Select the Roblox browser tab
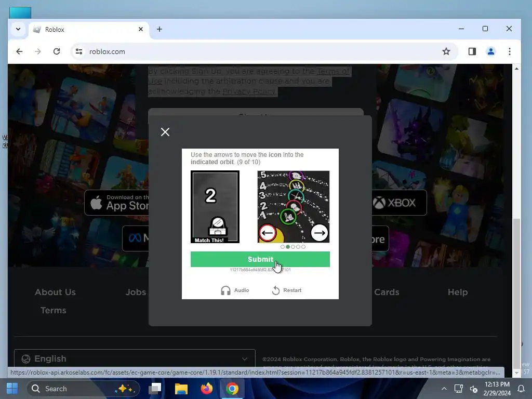 (x=89, y=30)
